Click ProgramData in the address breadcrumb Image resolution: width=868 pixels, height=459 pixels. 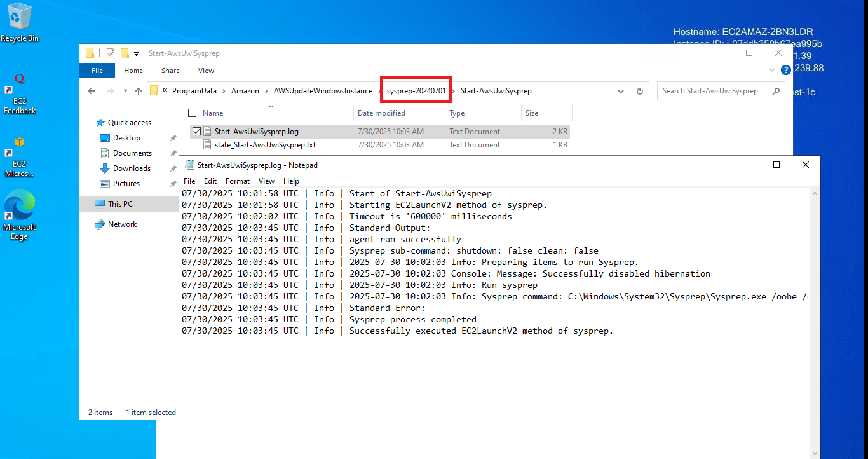click(194, 91)
